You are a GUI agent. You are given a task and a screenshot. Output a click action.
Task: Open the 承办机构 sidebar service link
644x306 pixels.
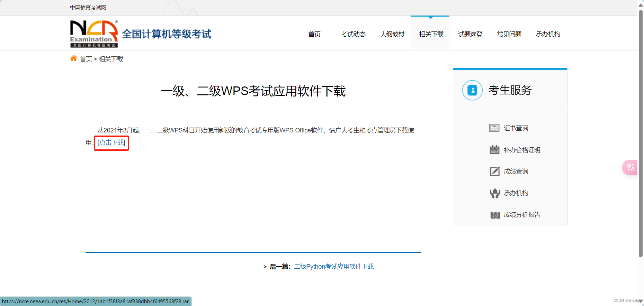(516, 193)
